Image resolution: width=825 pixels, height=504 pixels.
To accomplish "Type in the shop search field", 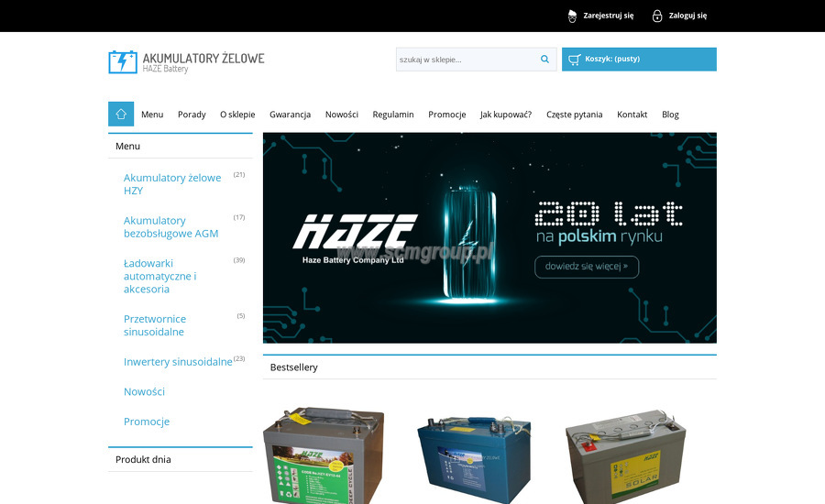I will pos(465,60).
